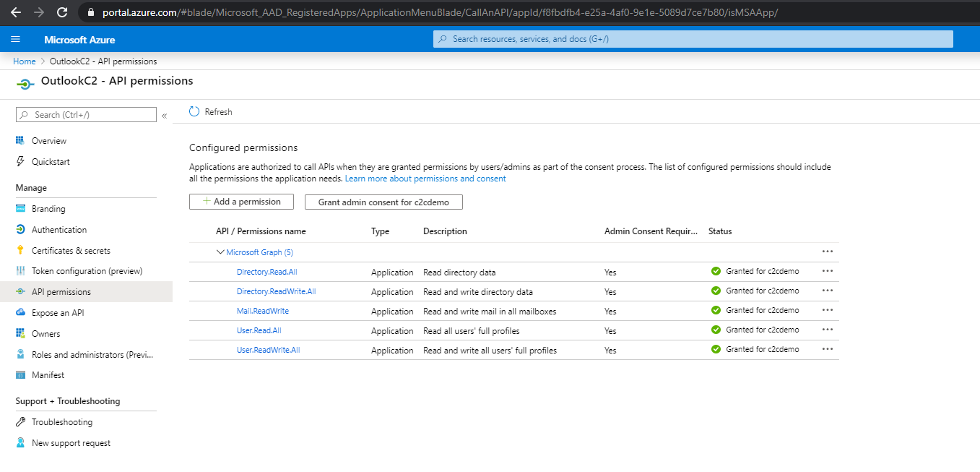
Task: Click the Certificates & secrets key icon
Action: [x=20, y=251]
